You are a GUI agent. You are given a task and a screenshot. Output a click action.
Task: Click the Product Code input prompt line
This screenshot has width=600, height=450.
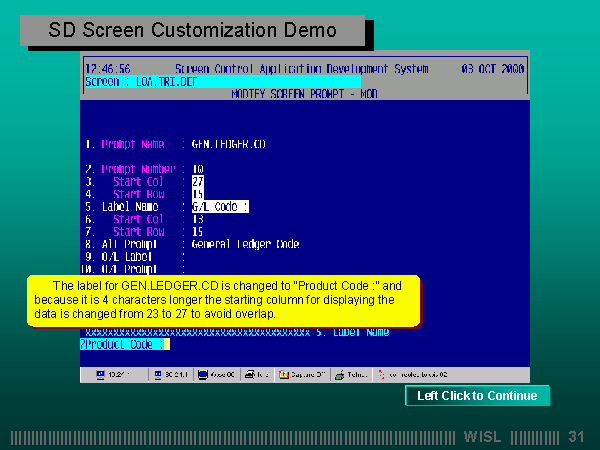tap(124, 344)
